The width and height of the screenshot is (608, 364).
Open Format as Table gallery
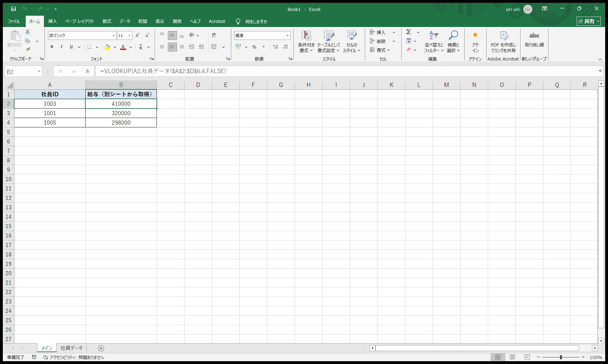[x=328, y=41]
